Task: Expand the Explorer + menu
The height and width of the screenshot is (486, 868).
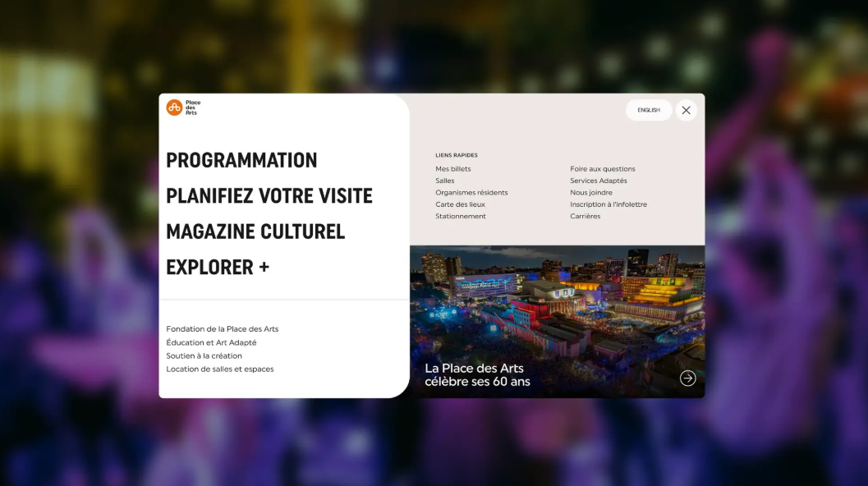Action: coord(217,268)
